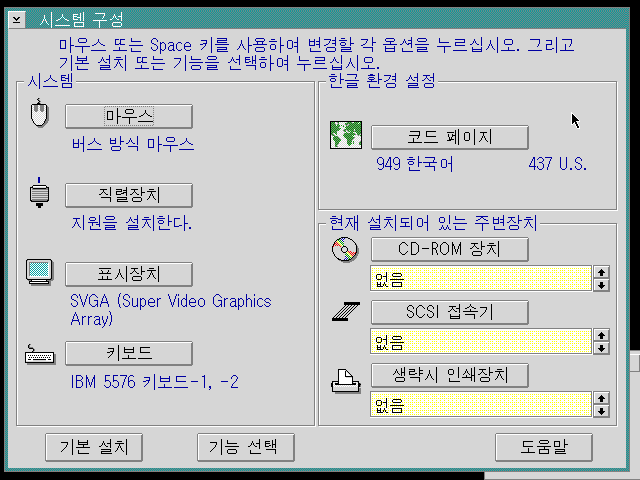Open the system menu in title bar
The width and height of the screenshot is (640, 480).
click(x=17, y=19)
